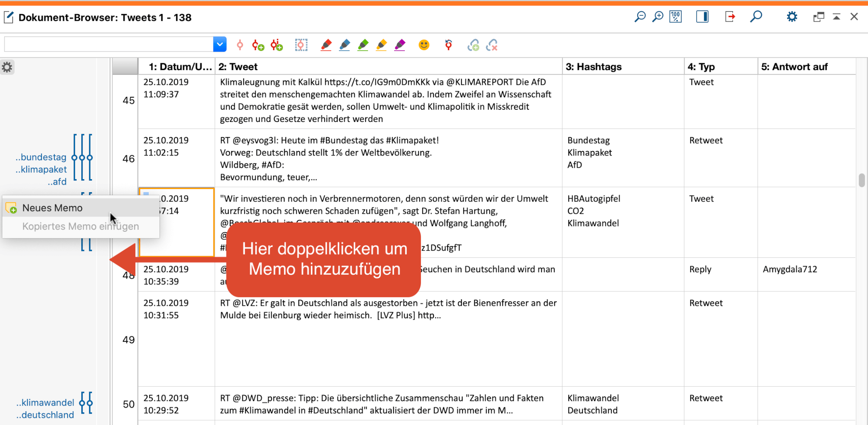Click the zoom in magnifier icon

point(658,17)
